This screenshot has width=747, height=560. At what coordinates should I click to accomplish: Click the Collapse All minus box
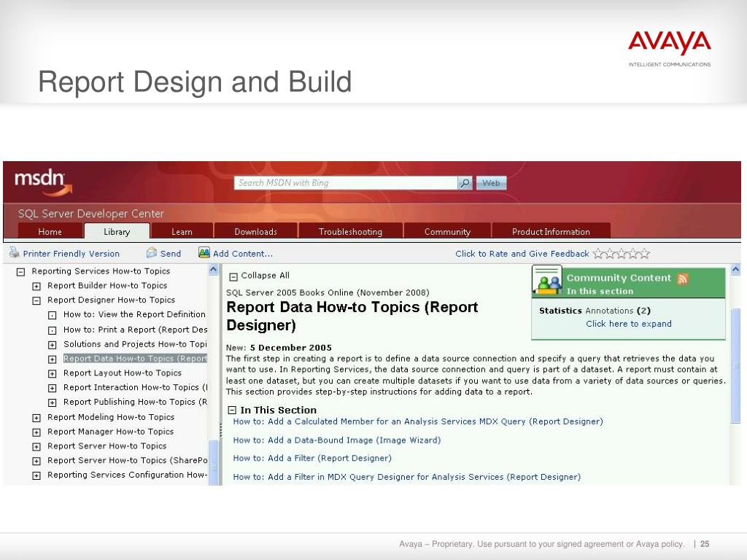coord(233,276)
